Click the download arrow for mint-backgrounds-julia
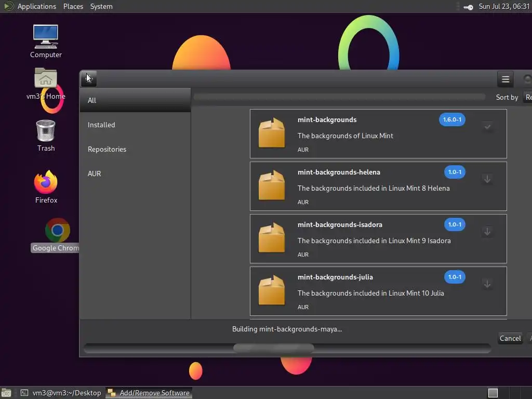This screenshot has width=532, height=399. coord(487,284)
